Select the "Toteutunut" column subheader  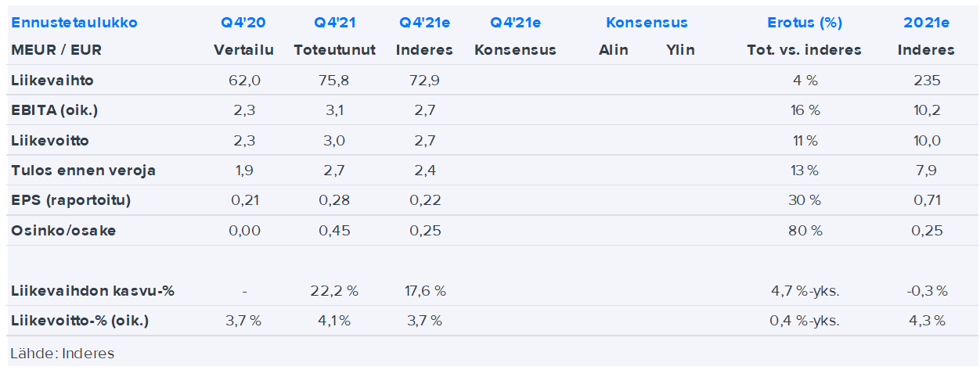(x=334, y=50)
